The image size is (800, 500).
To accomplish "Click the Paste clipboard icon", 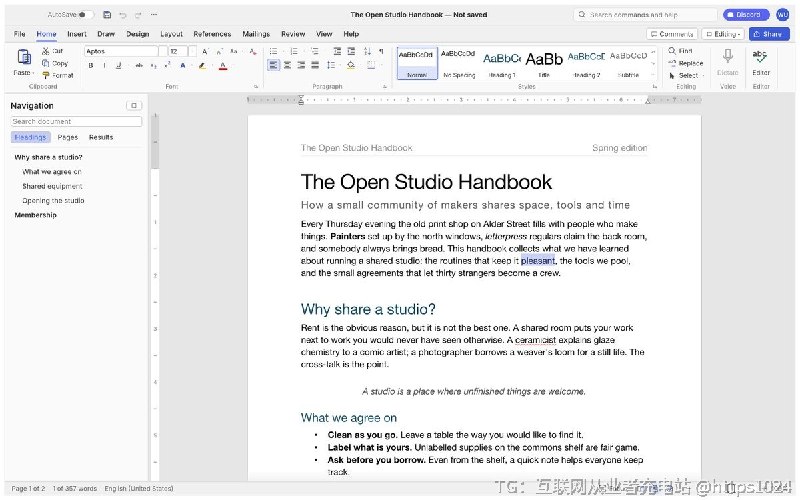I will 24,57.
